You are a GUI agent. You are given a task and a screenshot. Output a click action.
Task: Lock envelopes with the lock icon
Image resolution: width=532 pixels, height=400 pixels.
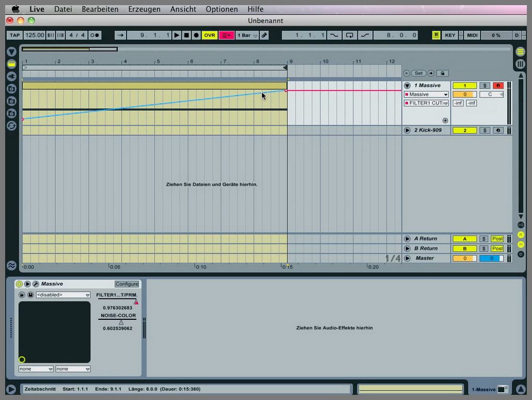point(442,73)
